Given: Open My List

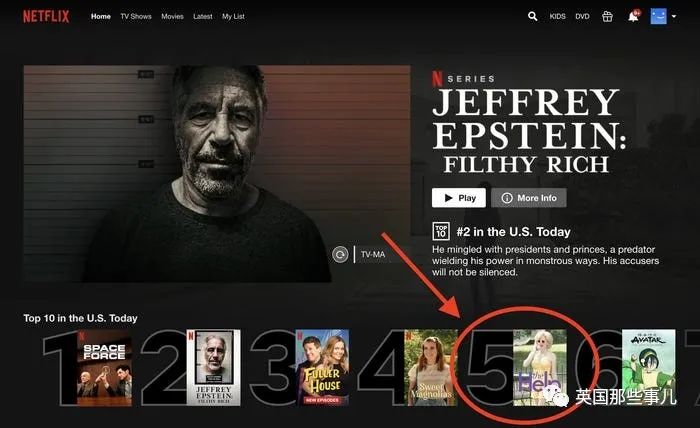Looking at the screenshot, I should 233,17.
